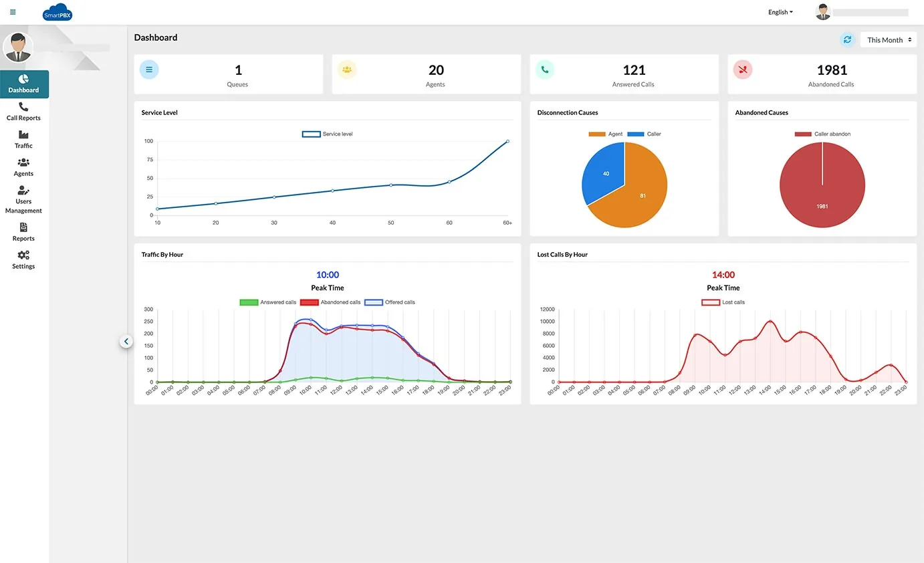Viewport: 924px width, 563px height.
Task: Open Call Reports from the sidebar
Action: click(23, 112)
